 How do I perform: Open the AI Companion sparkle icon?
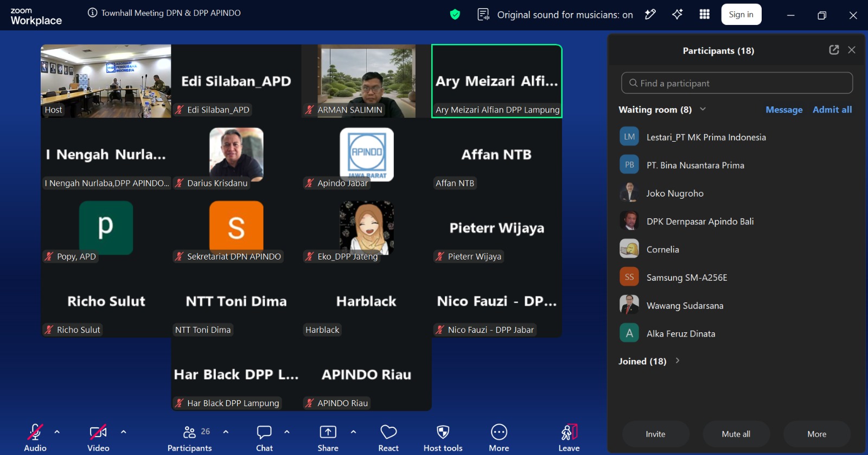click(x=678, y=15)
